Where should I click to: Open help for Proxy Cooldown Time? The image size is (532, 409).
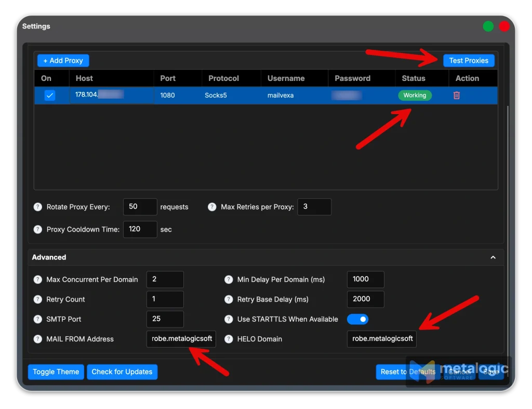pos(37,229)
